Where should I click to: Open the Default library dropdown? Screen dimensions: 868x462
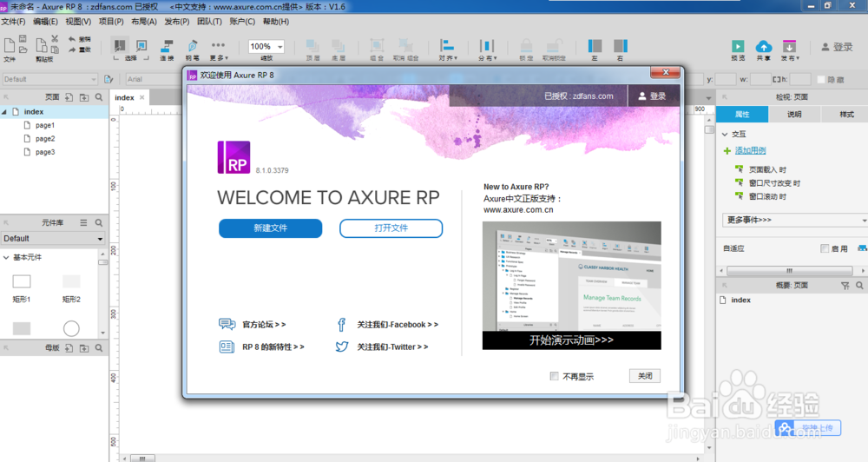pyautogui.click(x=53, y=238)
